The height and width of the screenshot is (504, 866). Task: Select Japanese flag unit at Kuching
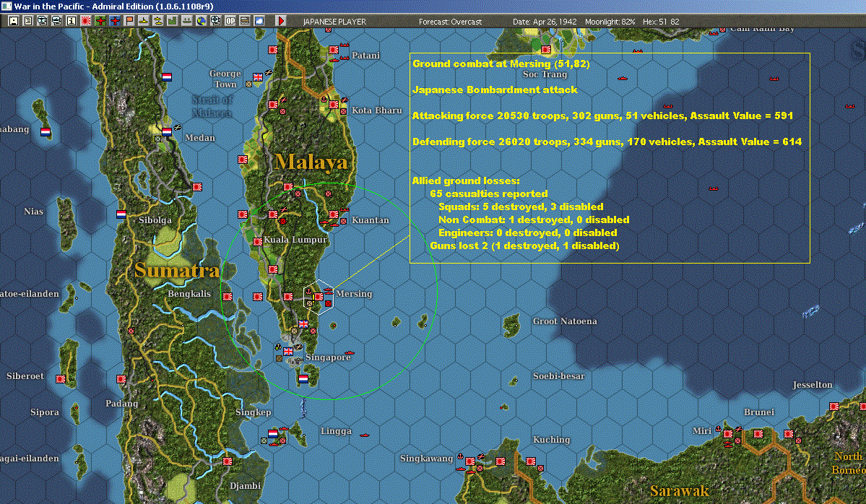[x=531, y=461]
